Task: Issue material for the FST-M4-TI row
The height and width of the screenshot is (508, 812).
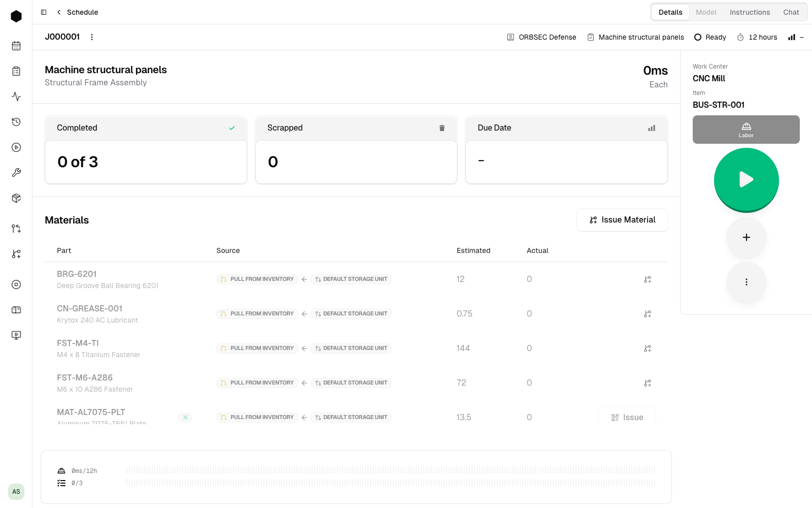Action: pyautogui.click(x=648, y=348)
